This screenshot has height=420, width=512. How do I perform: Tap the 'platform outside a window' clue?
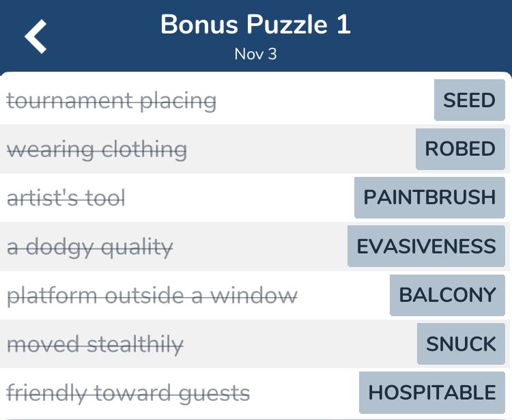[x=152, y=296]
